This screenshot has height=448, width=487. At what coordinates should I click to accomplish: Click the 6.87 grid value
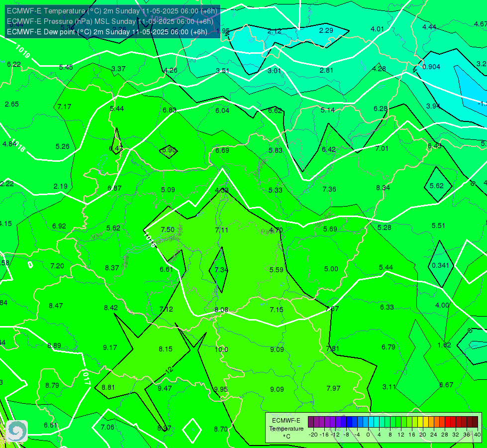pyautogui.click(x=114, y=188)
